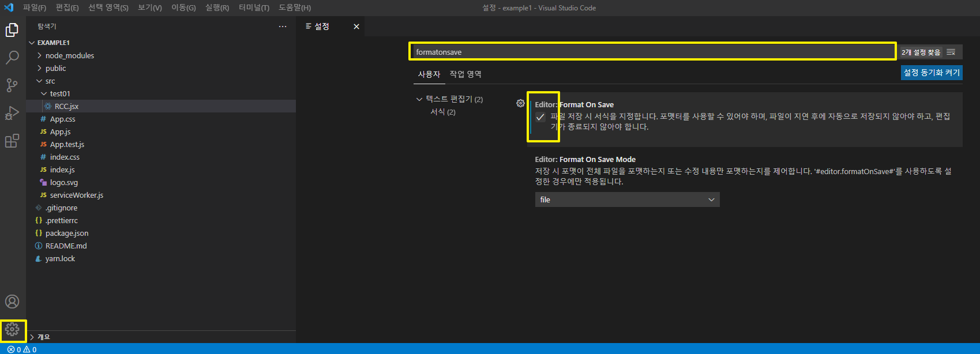Open the 이동(G) menu
Image resolution: width=980 pixels, height=354 pixels.
(x=183, y=7)
